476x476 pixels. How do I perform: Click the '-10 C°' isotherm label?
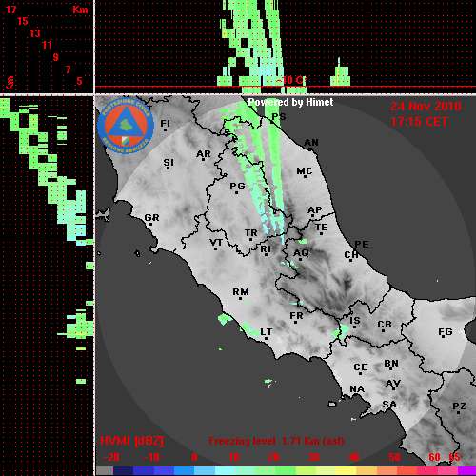pyautogui.click(x=291, y=80)
